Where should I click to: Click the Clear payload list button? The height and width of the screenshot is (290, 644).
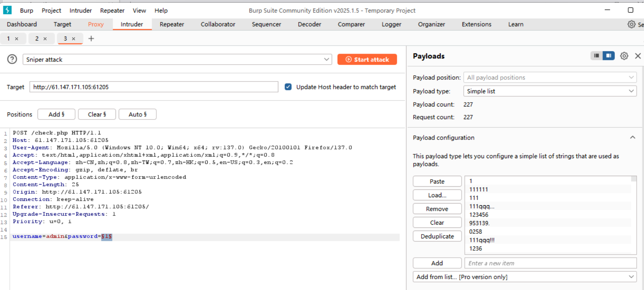[437, 223]
